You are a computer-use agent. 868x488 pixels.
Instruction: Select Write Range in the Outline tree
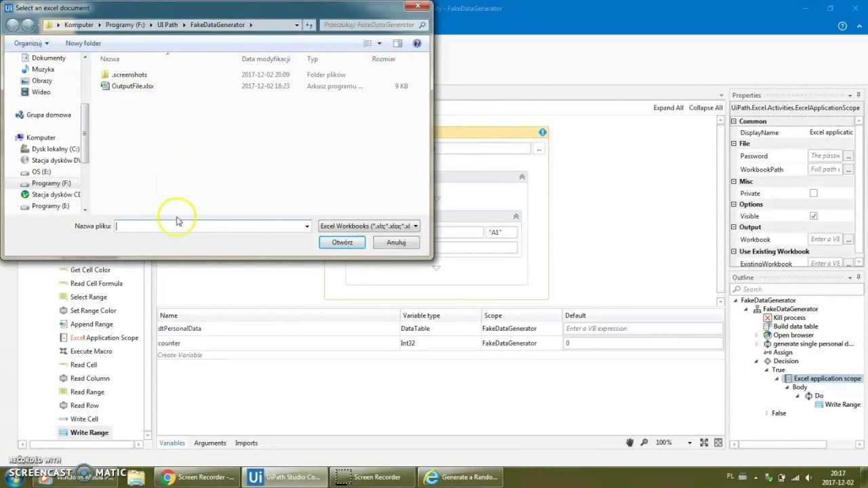pyautogui.click(x=842, y=405)
